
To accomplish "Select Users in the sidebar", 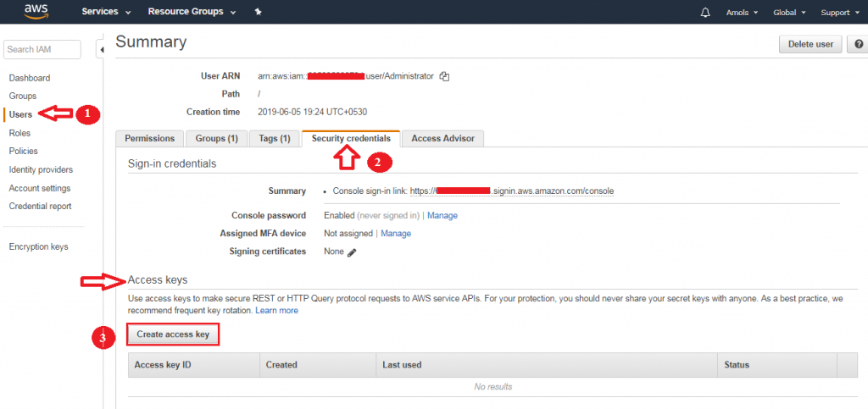I will point(20,114).
